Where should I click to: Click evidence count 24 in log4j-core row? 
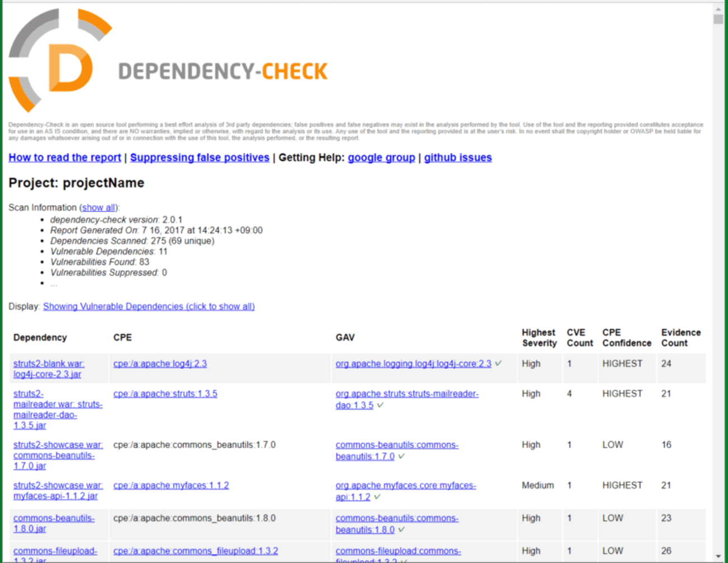pyautogui.click(x=666, y=364)
